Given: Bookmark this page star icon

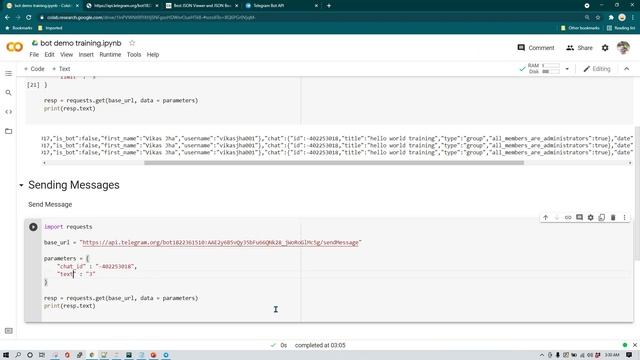Looking at the screenshot, I should pos(598,18).
